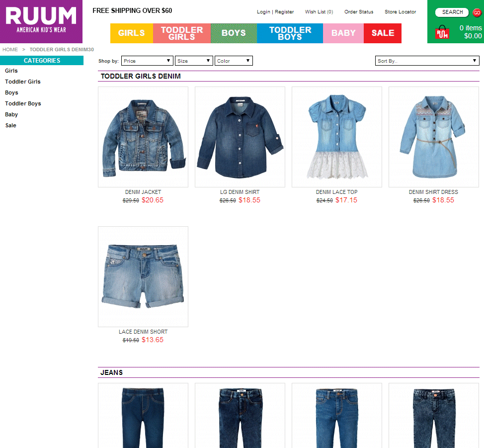Click the RUUM American Kid's Wear logo
Viewport: 484px width, 448px height.
(41, 21)
